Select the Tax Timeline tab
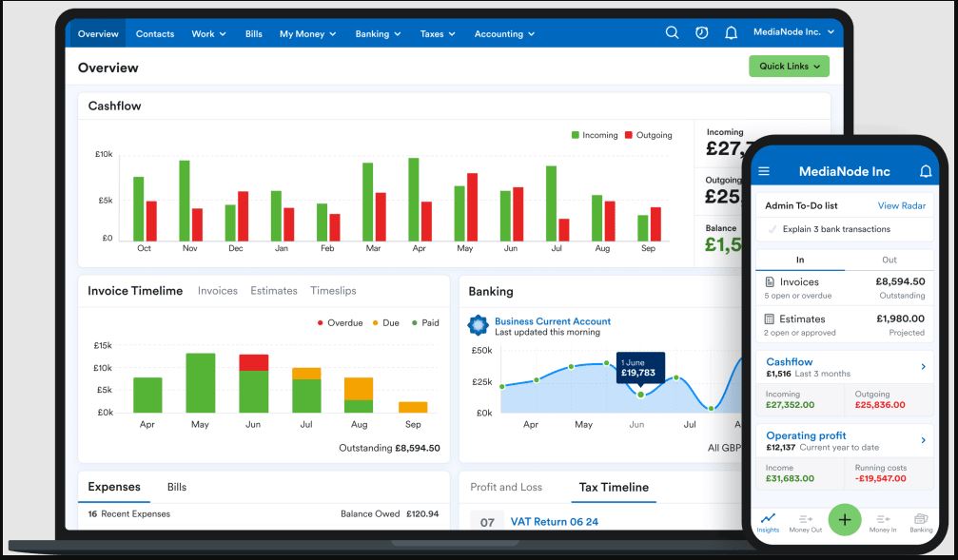This screenshot has width=958, height=560. point(614,488)
